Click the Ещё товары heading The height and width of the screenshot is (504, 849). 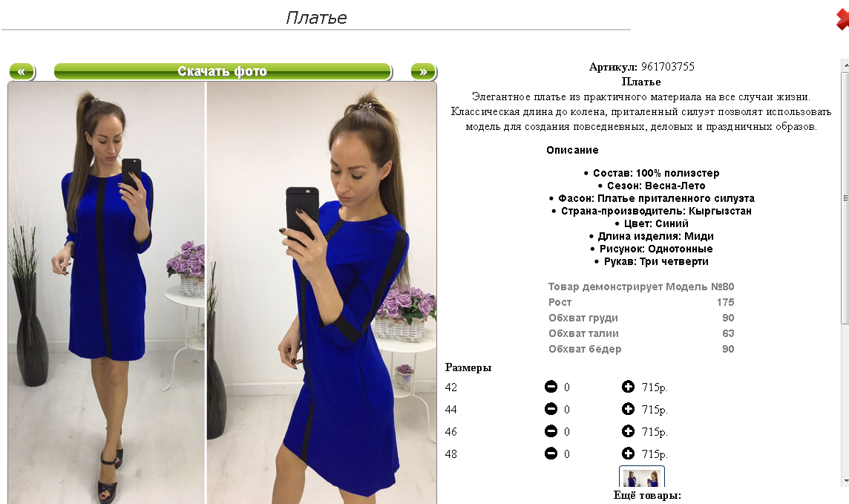[x=647, y=495]
